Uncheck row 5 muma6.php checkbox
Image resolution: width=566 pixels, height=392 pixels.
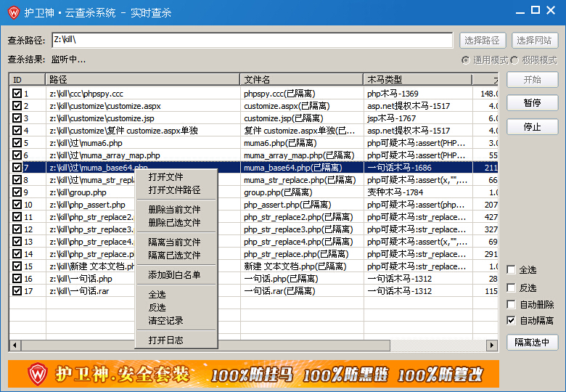pos(17,142)
